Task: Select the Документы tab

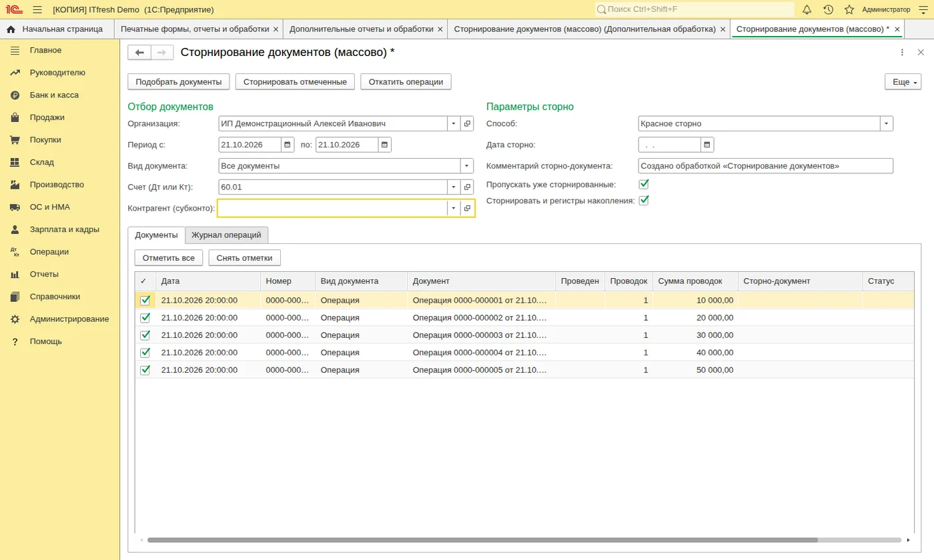Action: (156, 235)
